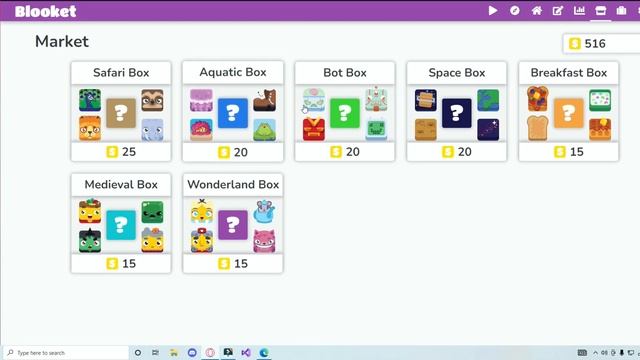Click the tiger blook in Safari Box
The width and height of the screenshot is (640, 360).
pos(90,128)
